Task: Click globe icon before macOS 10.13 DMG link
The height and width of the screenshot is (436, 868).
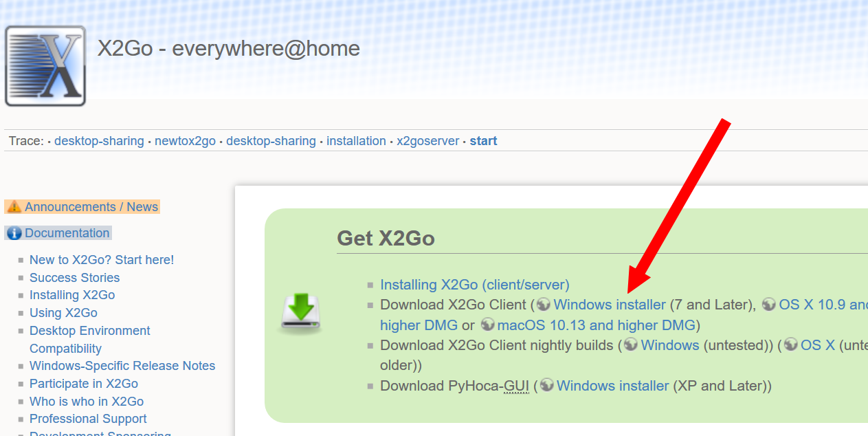Action: (x=487, y=325)
